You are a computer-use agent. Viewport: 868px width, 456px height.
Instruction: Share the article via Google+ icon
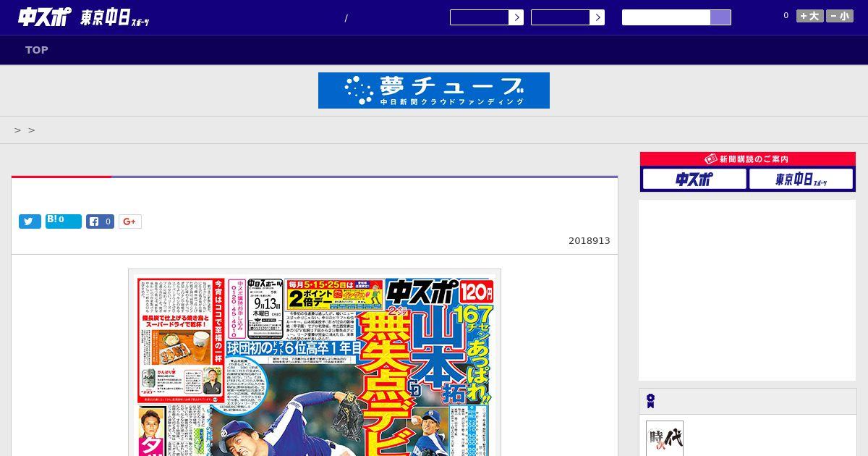click(x=130, y=221)
